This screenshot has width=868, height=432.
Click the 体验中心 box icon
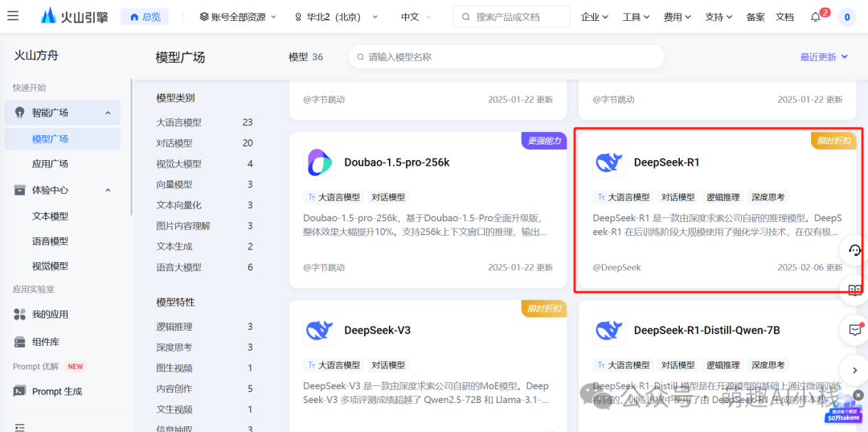pyautogui.click(x=20, y=190)
